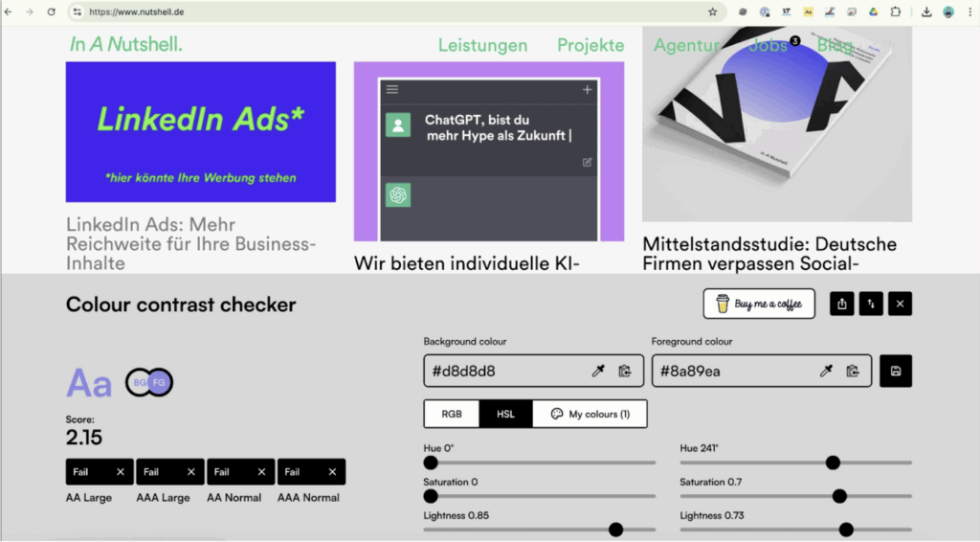This screenshot has width=980, height=542.
Task: Open the Jobs navigation item
Action: point(768,45)
